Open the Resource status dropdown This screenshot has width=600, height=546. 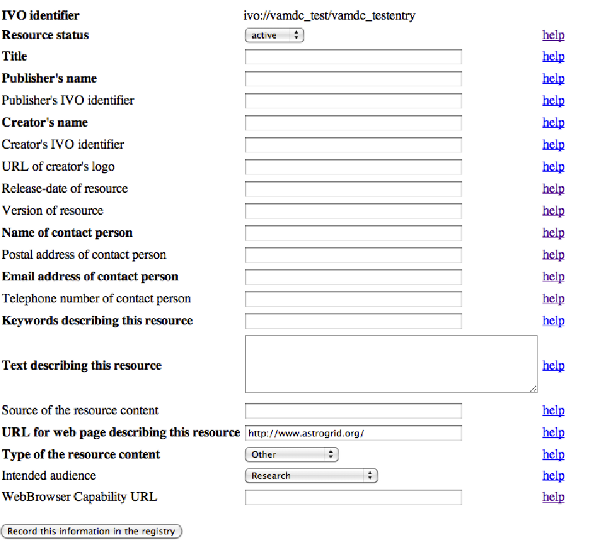coord(274,35)
